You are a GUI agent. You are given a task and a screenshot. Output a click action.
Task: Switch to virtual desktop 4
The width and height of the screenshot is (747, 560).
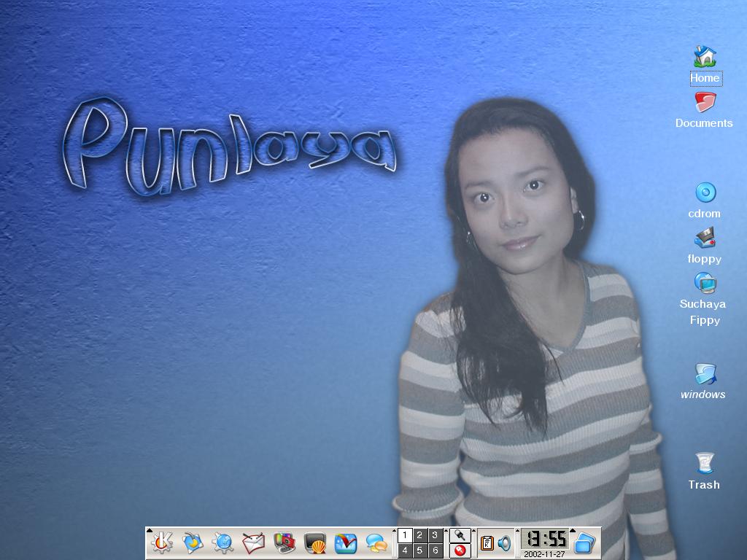point(405,551)
